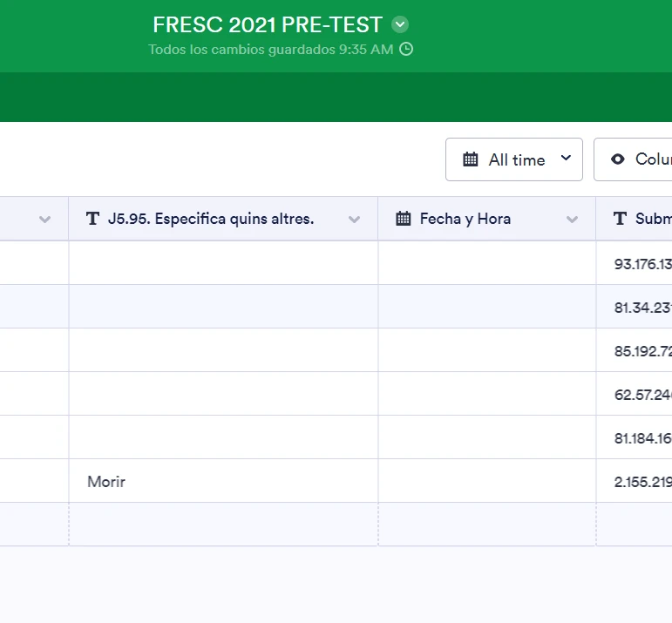Screen dimensions: 672x623
Task: Select the cell containing Morir
Action: click(x=222, y=481)
